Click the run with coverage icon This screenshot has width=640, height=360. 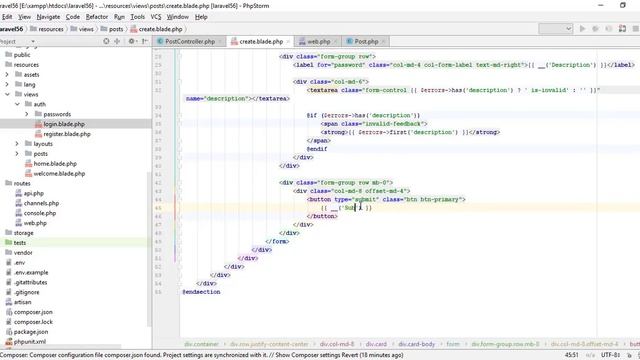tap(609, 29)
